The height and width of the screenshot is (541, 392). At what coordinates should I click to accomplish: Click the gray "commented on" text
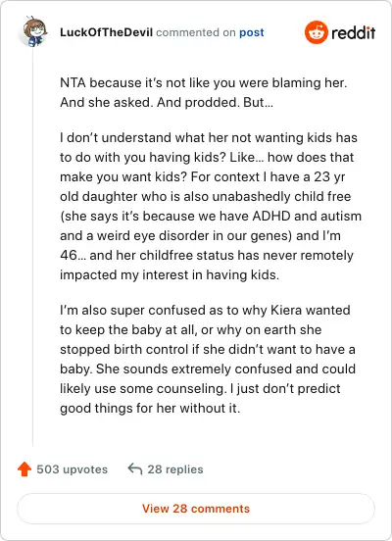[196, 32]
